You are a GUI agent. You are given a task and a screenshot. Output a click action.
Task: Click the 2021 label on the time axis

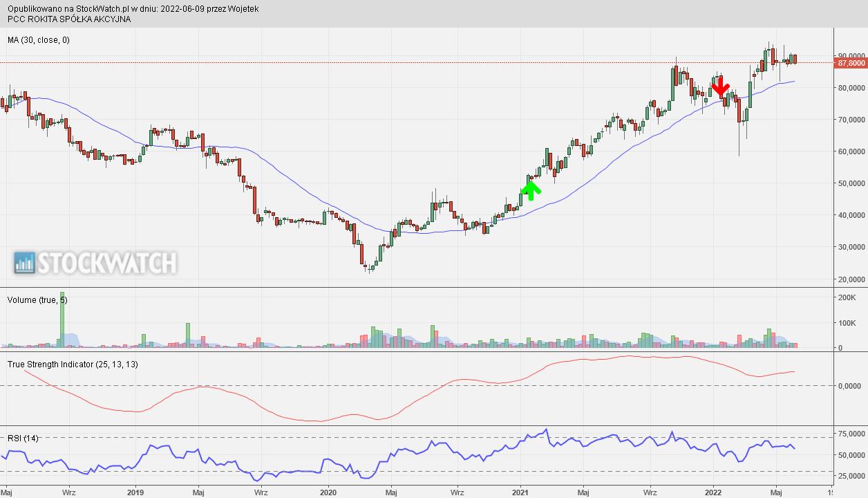[520, 493]
